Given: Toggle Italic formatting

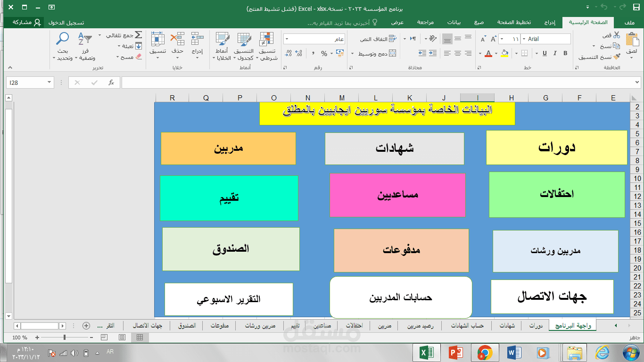Looking at the screenshot, I should [x=555, y=53].
